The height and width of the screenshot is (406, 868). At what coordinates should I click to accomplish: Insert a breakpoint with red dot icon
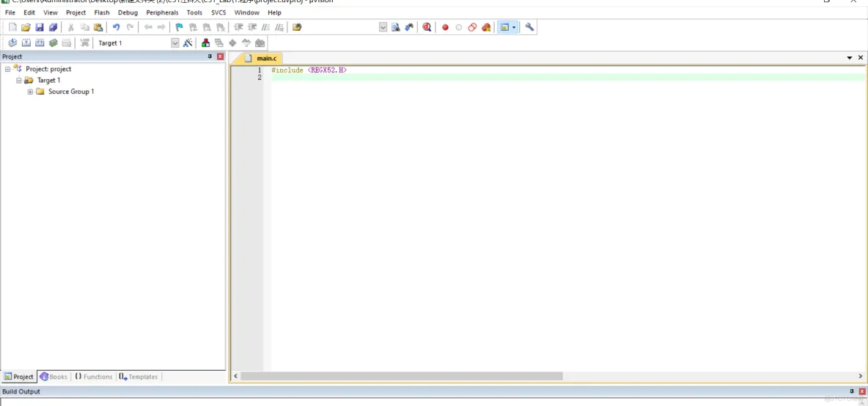click(x=445, y=27)
